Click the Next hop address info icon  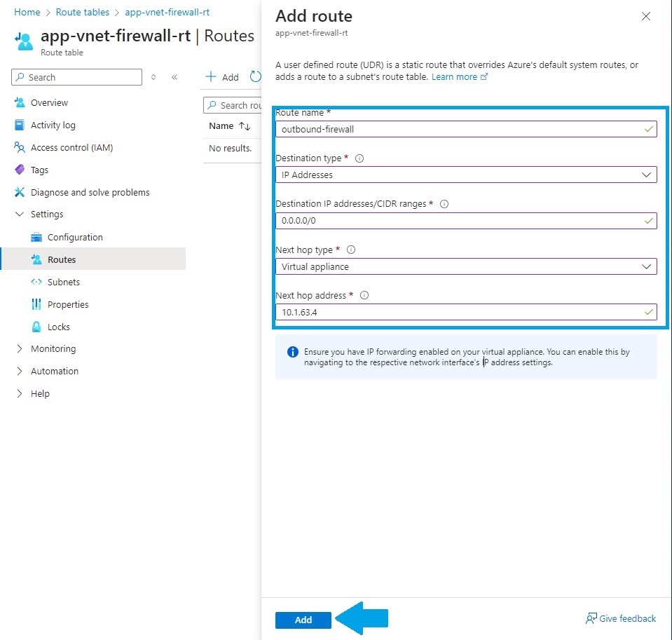(364, 295)
